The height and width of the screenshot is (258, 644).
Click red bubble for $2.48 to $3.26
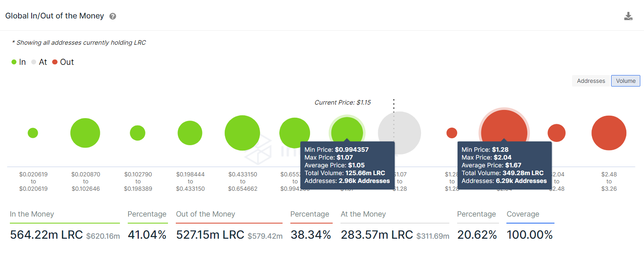[609, 133]
